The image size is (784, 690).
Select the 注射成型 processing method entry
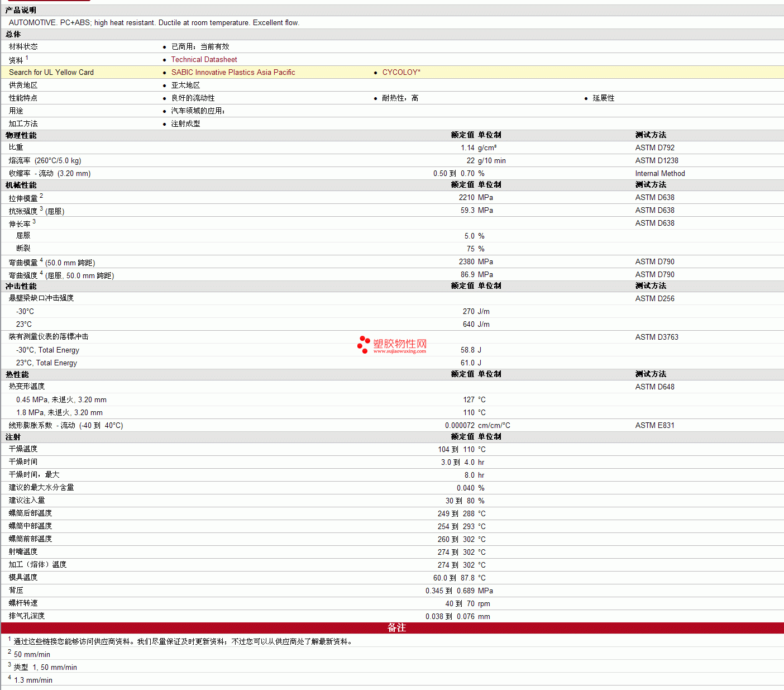click(185, 123)
